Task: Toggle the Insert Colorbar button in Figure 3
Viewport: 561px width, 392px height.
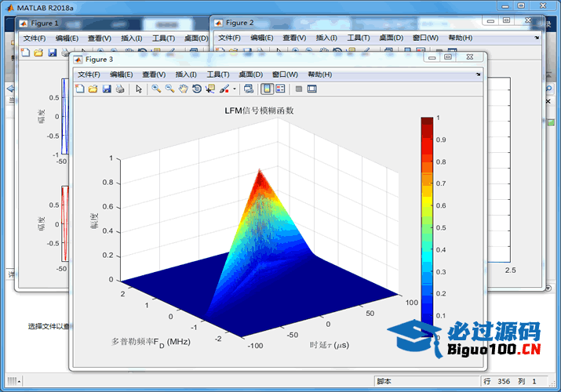Action: [267, 89]
